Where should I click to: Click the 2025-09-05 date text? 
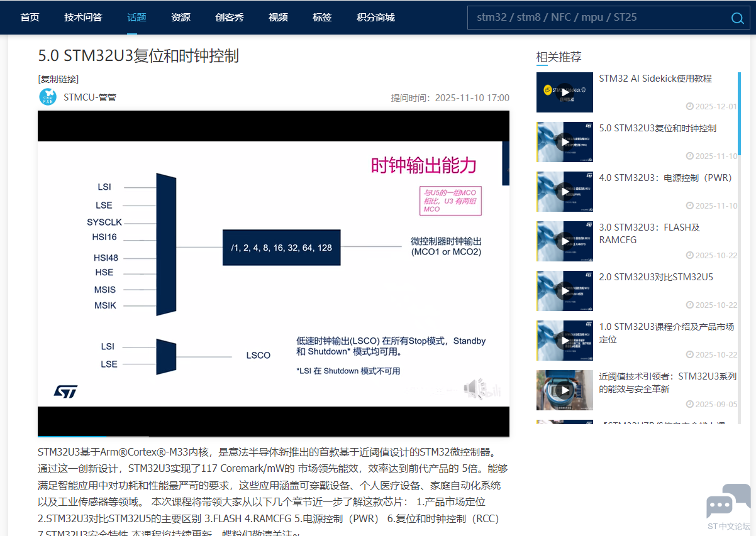716,404
